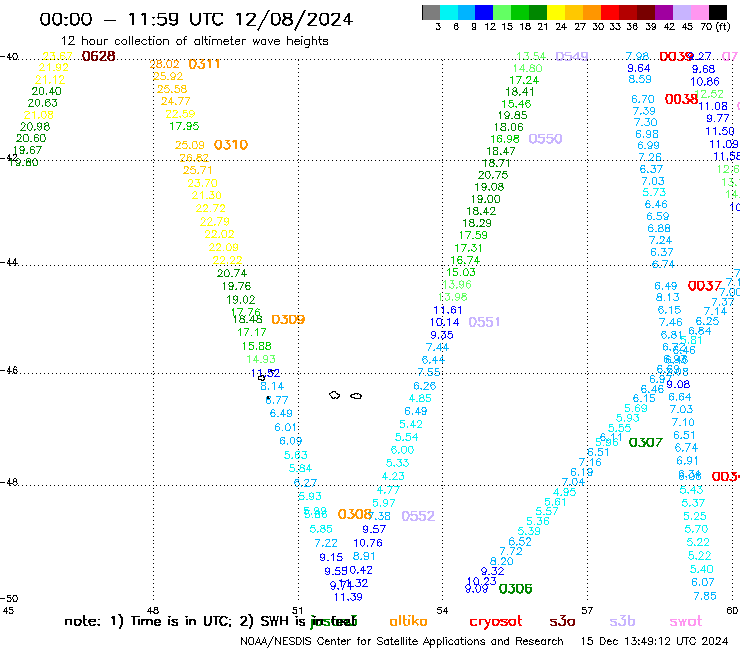The image size is (740, 650).
Task: Click the title date '12/08/2024'
Action: [294, 19]
